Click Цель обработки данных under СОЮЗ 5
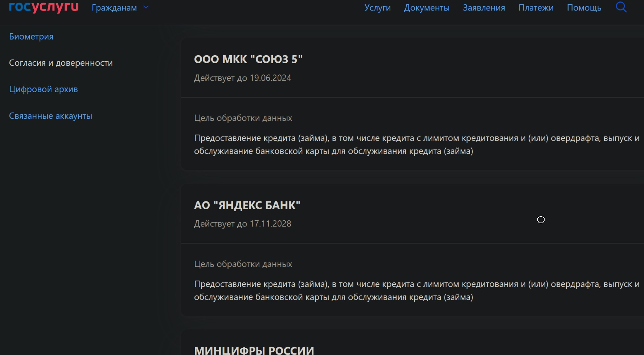 pos(243,118)
